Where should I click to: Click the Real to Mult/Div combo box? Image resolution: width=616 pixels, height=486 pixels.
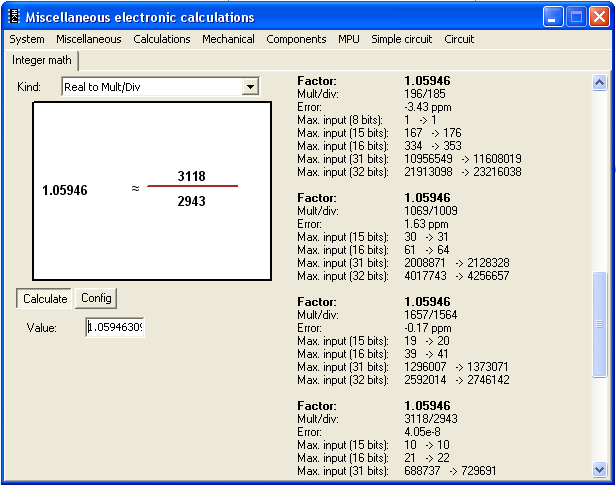(x=151, y=88)
